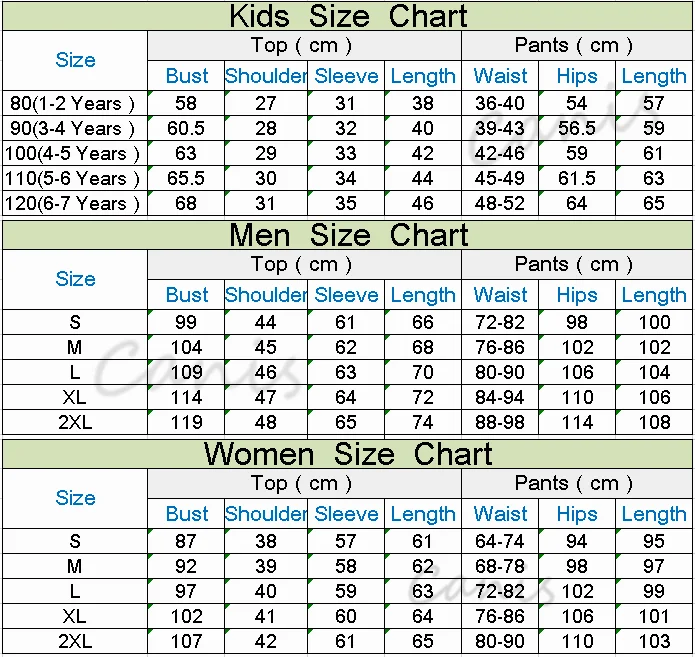Image resolution: width=695 pixels, height=657 pixels.
Task: Click the Kids Size Chart title
Action: (x=347, y=16)
